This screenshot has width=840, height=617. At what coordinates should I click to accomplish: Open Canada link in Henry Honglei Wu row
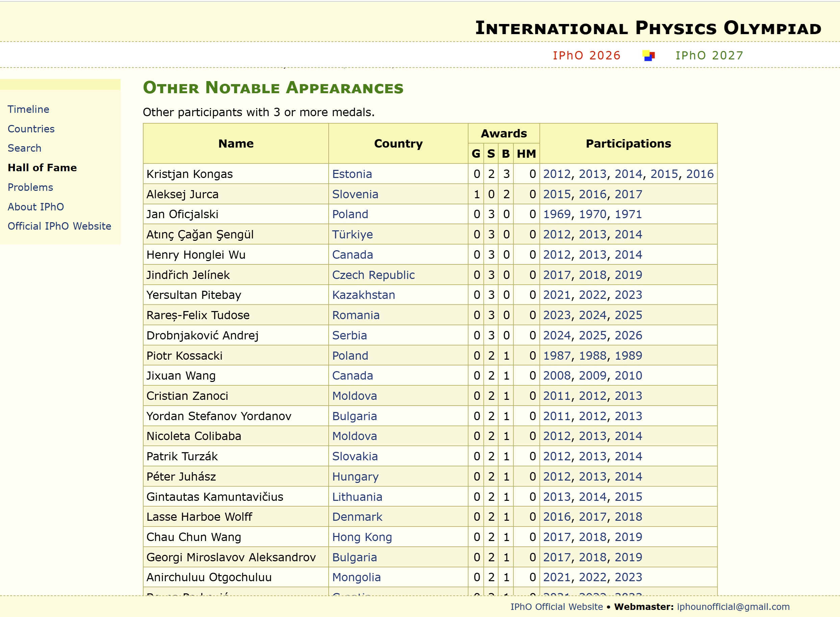coord(353,255)
